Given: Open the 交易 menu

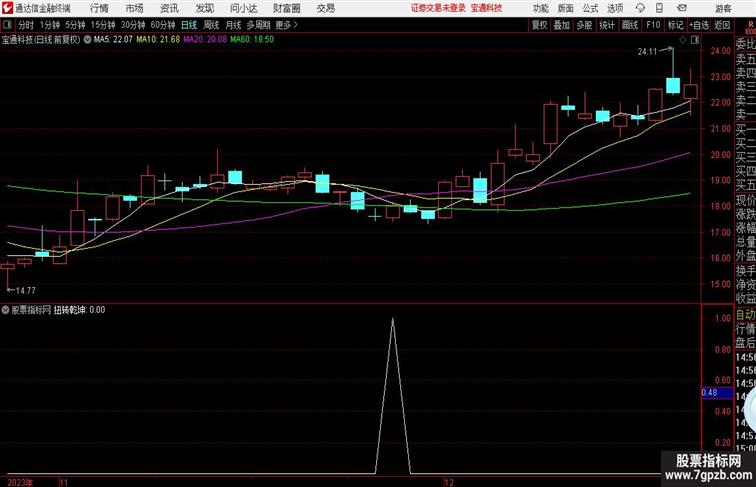Looking at the screenshot, I should 325,8.
